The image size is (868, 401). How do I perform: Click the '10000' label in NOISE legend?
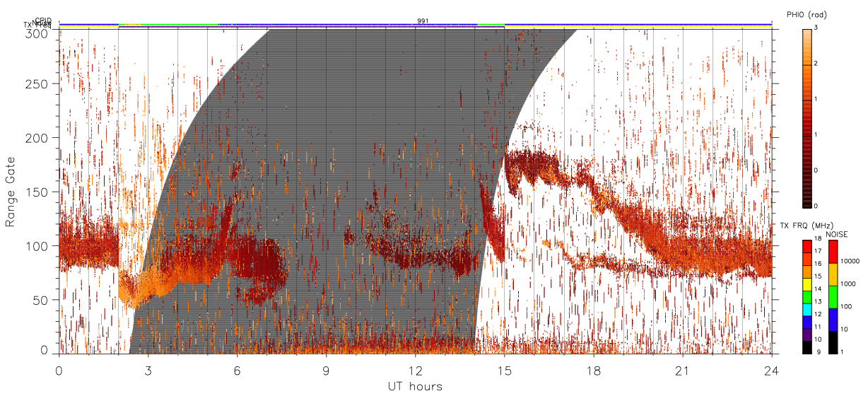tap(850, 261)
